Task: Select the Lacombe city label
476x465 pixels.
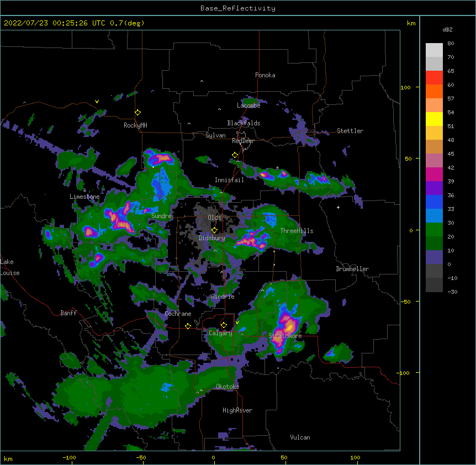Action: pos(248,105)
